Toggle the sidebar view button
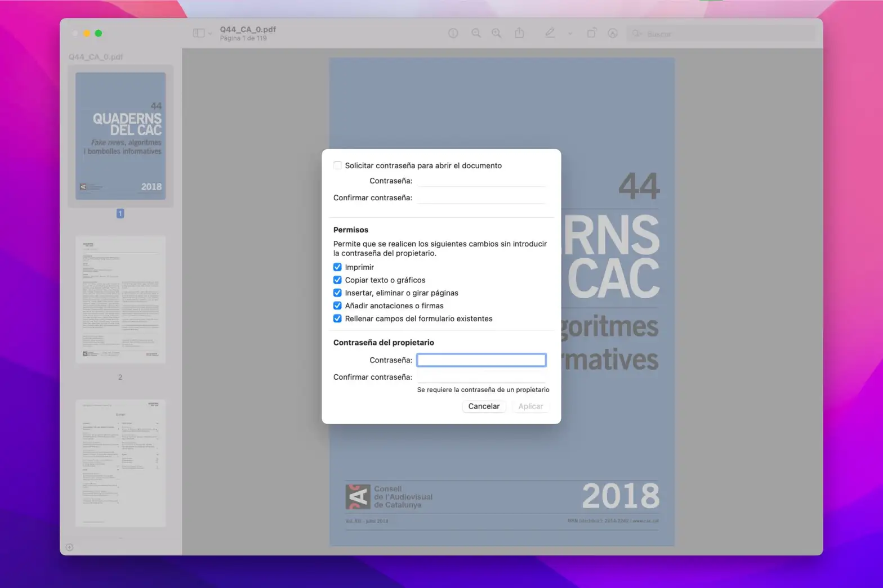 198,33
